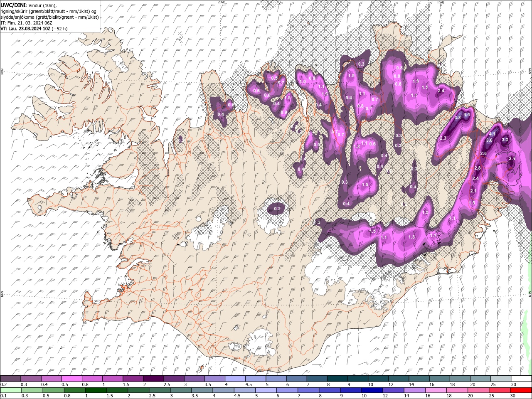532x399 pixels.
Task: Select the dark green 1–1.5 swatch in bottom legend
Action: (x=96, y=390)
